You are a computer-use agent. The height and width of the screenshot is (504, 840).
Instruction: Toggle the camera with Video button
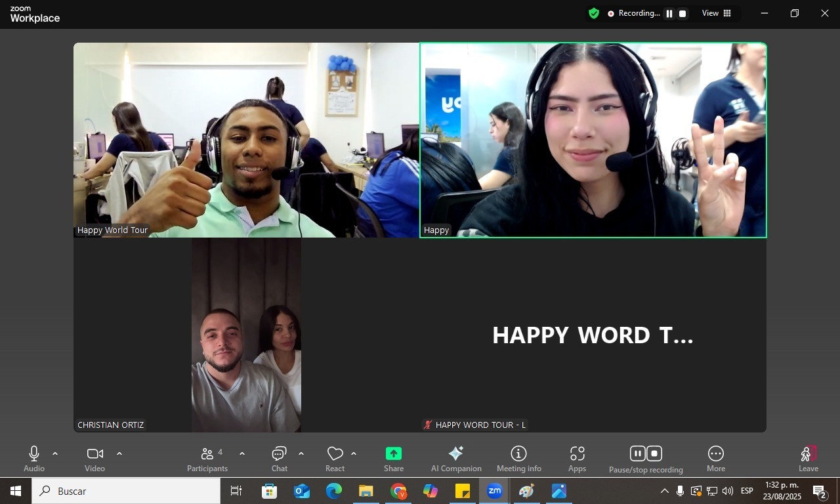(x=94, y=459)
